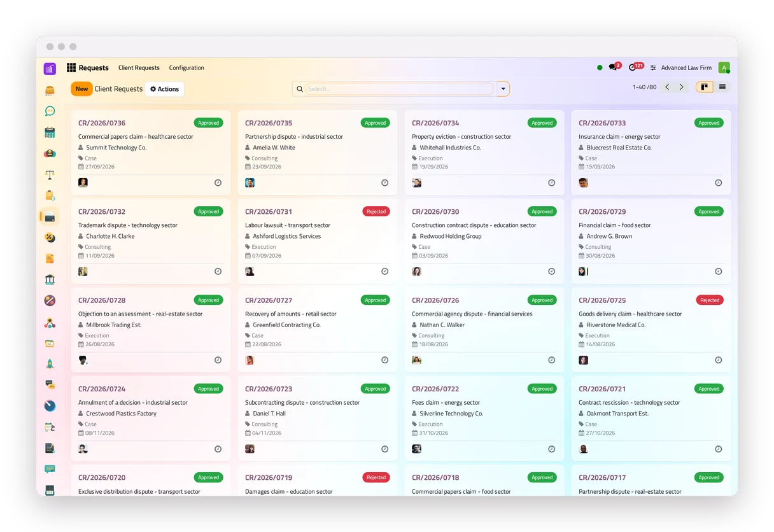Click the search magnifier icon

click(x=300, y=89)
